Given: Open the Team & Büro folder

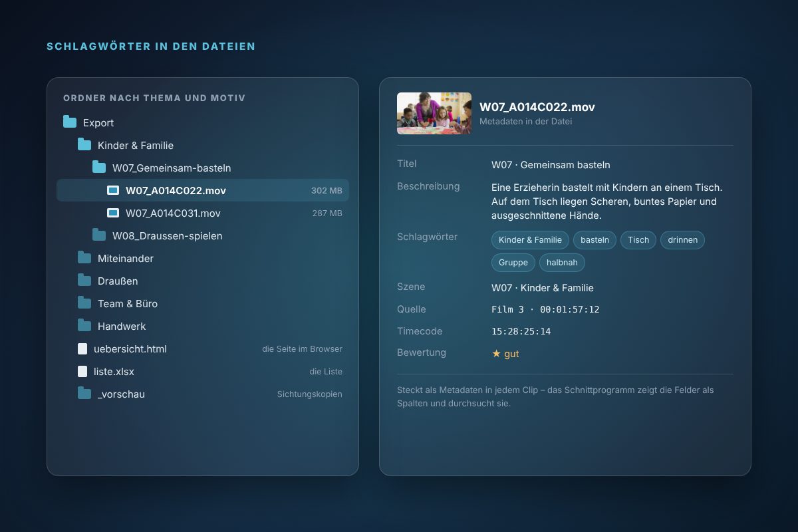Looking at the screenshot, I should (x=203, y=303).
